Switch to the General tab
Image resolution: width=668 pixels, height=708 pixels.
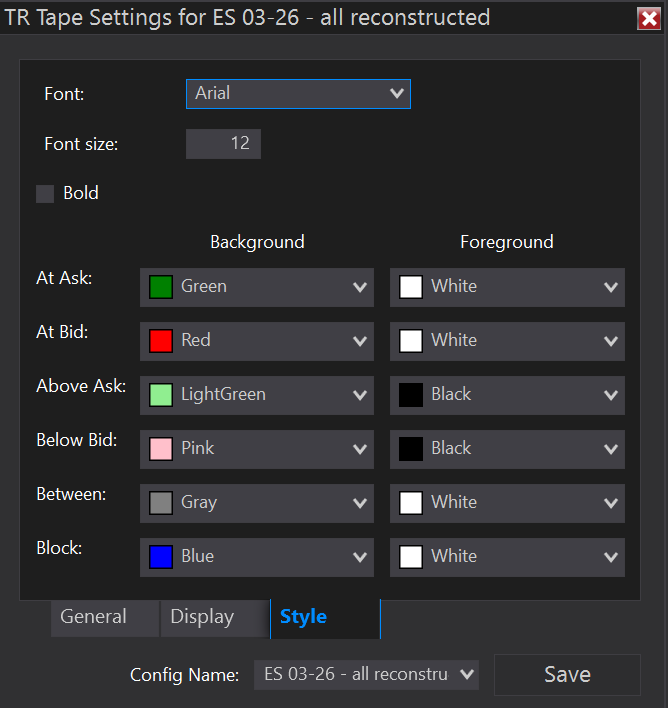pyautogui.click(x=94, y=617)
